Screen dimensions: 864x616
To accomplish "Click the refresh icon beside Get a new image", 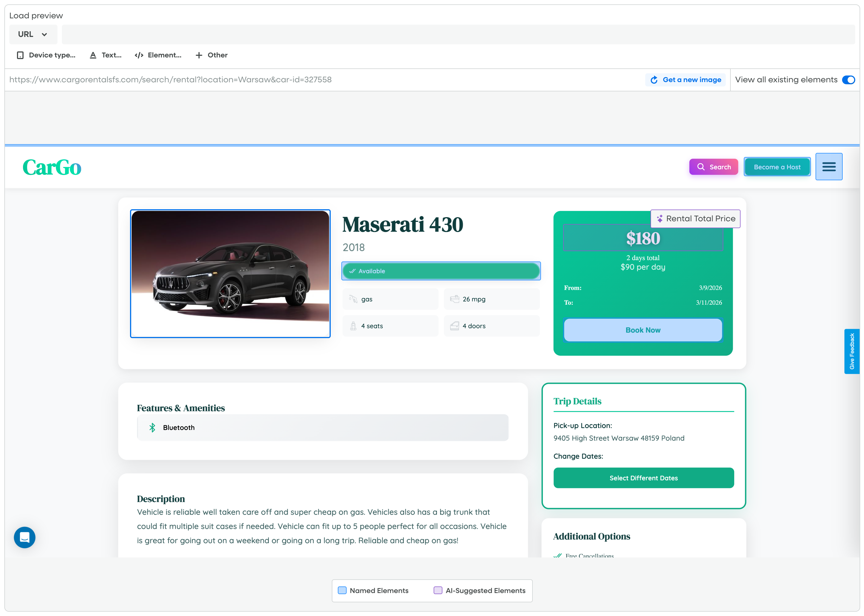I will click(654, 80).
